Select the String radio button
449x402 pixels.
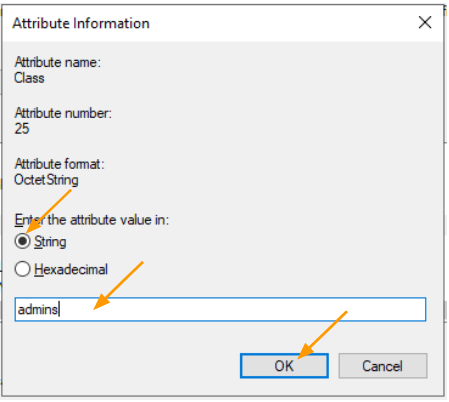[22, 241]
